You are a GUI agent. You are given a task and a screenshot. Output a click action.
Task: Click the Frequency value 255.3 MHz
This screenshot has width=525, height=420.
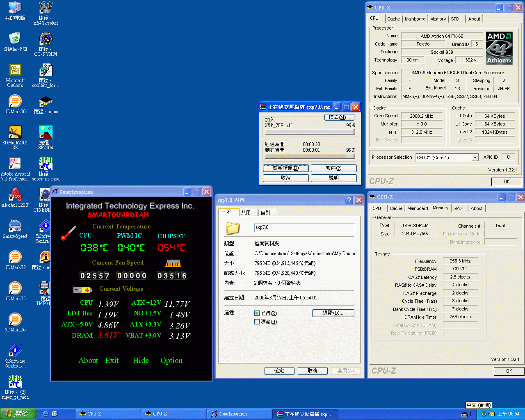point(460,261)
